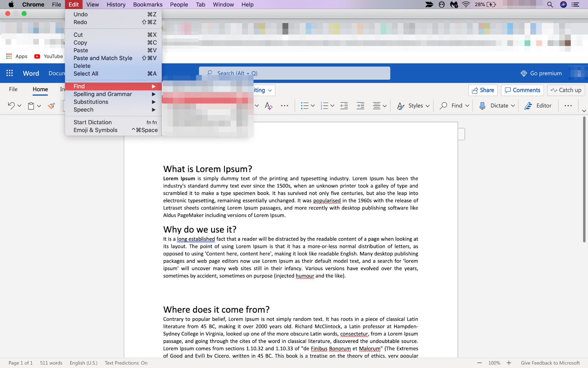Open Emoji and Symbols picker
588x368 pixels.
click(x=95, y=129)
